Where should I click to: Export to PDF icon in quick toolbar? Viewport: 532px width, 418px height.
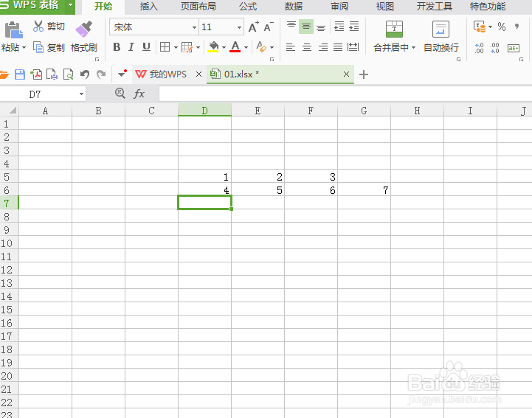36,74
